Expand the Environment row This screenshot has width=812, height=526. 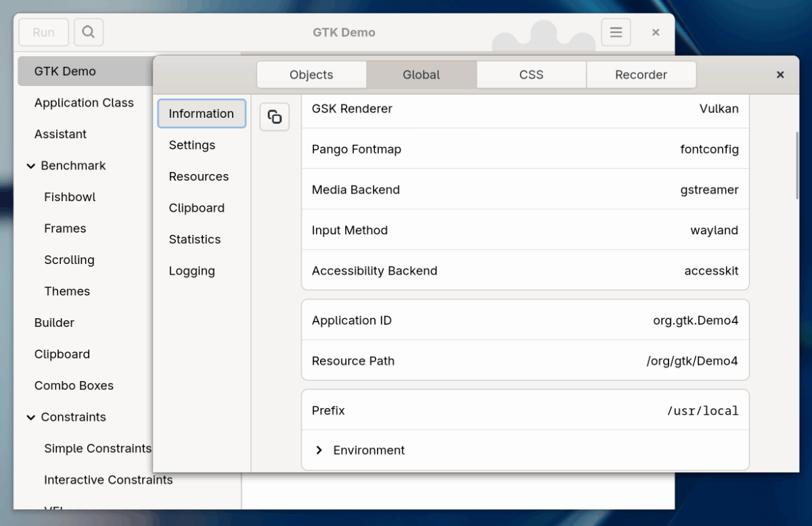pos(319,450)
